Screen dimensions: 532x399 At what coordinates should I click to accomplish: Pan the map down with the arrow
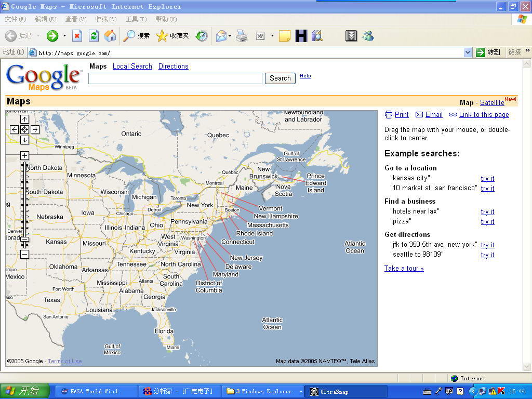pos(24,140)
